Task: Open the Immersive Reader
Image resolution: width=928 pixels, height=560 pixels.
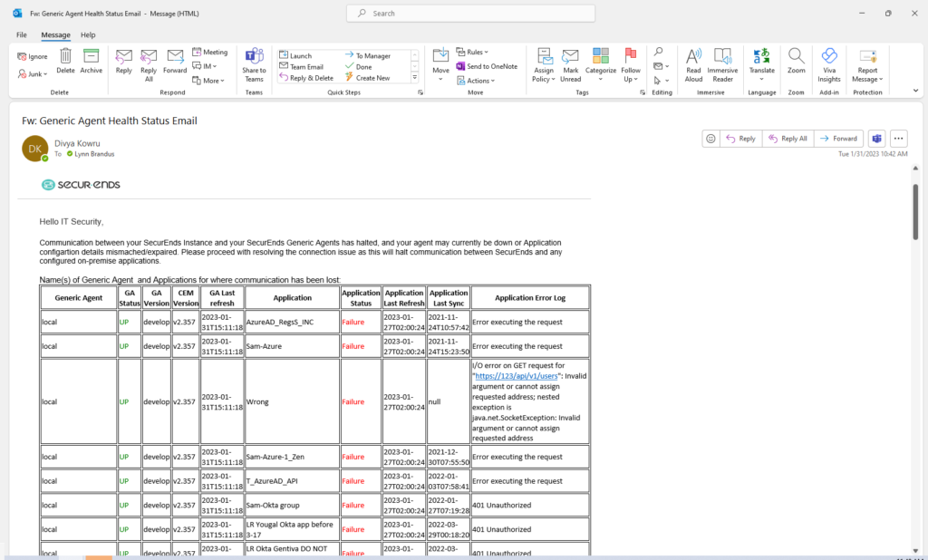Action: coord(722,65)
